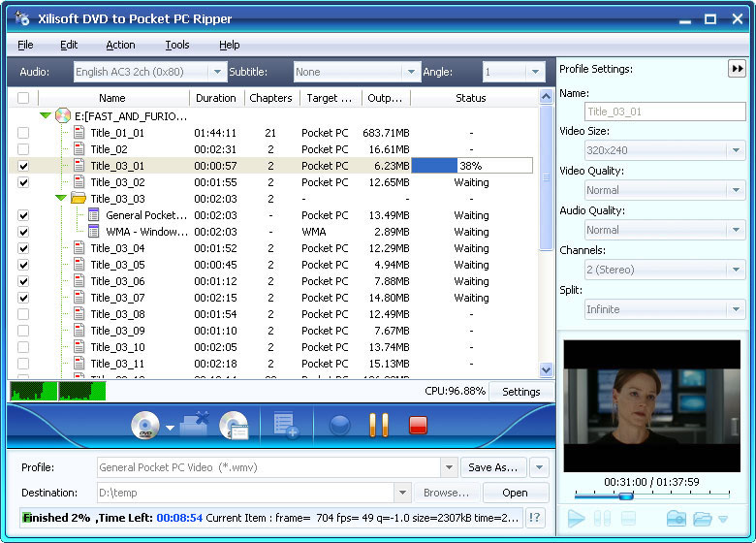The width and height of the screenshot is (756, 543).
Task: Click the preview seek slider handle
Action: (626, 495)
